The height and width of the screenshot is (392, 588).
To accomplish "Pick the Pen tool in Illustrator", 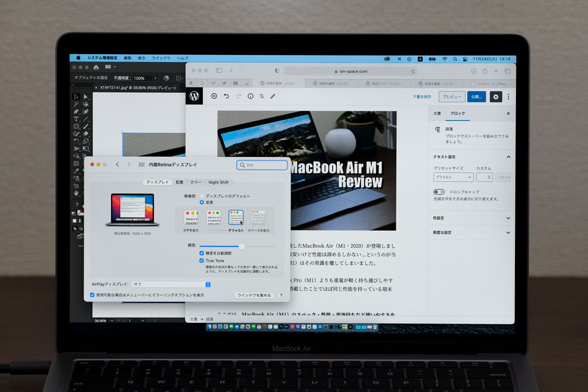I will point(76,111).
